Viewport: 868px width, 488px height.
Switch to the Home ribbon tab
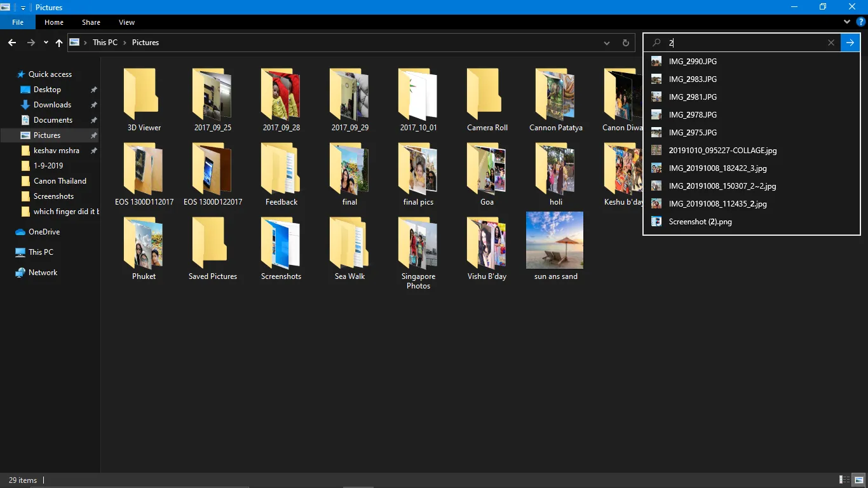point(54,22)
